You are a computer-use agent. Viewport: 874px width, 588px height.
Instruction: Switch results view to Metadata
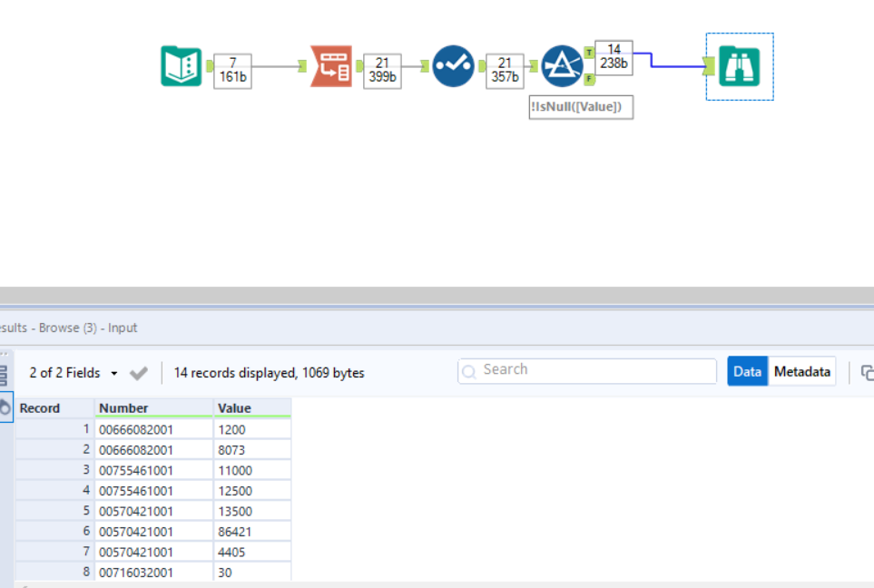tap(801, 371)
